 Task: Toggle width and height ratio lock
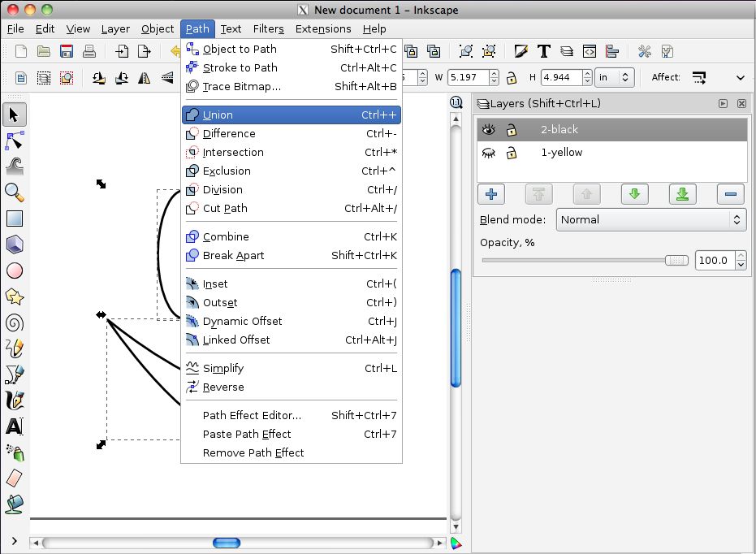[511, 77]
